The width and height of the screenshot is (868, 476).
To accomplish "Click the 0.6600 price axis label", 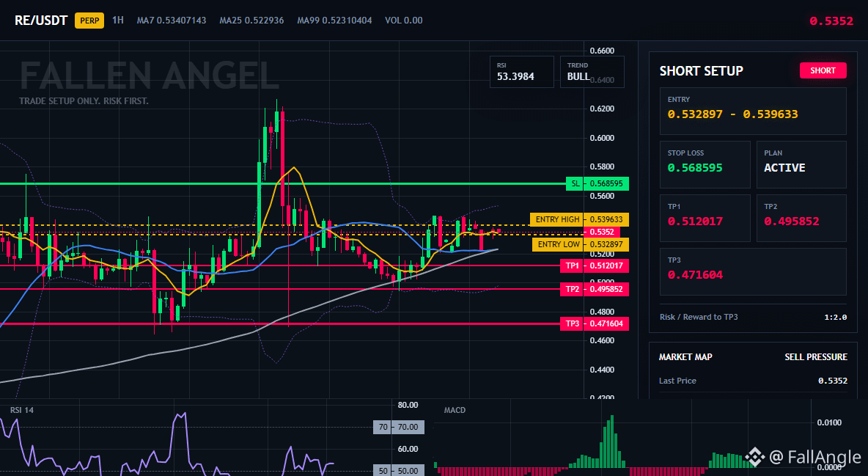I will coord(602,51).
